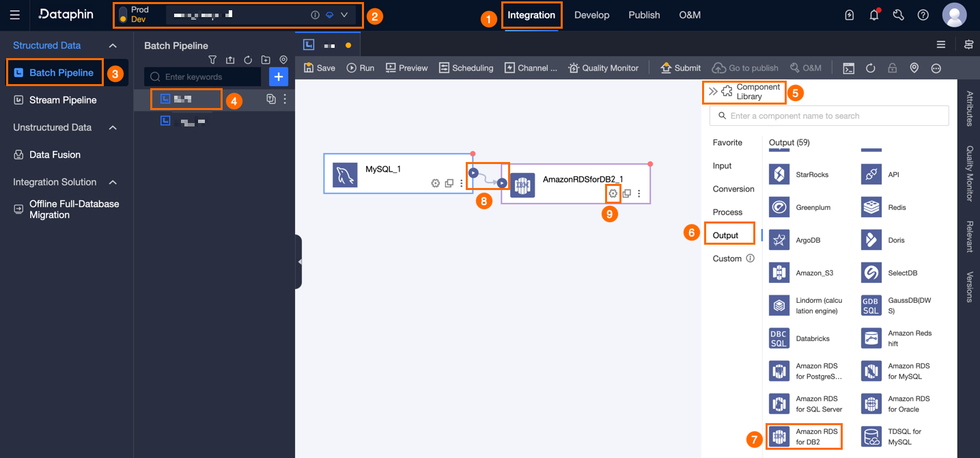Open Data Fusion in sidebar
This screenshot has width=980, height=458.
(55, 154)
